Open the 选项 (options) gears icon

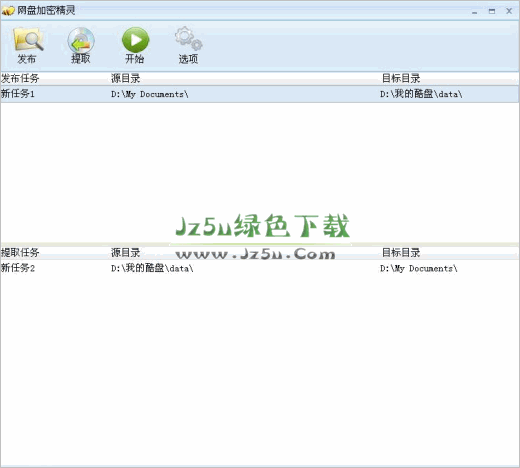(188, 39)
